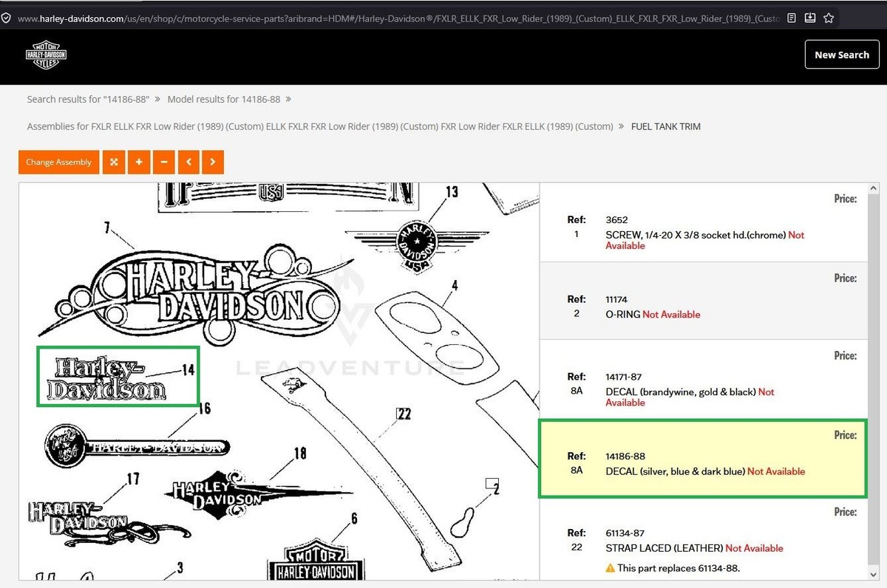Go to previous assembly arrow button
The image size is (887, 588).
pos(188,163)
